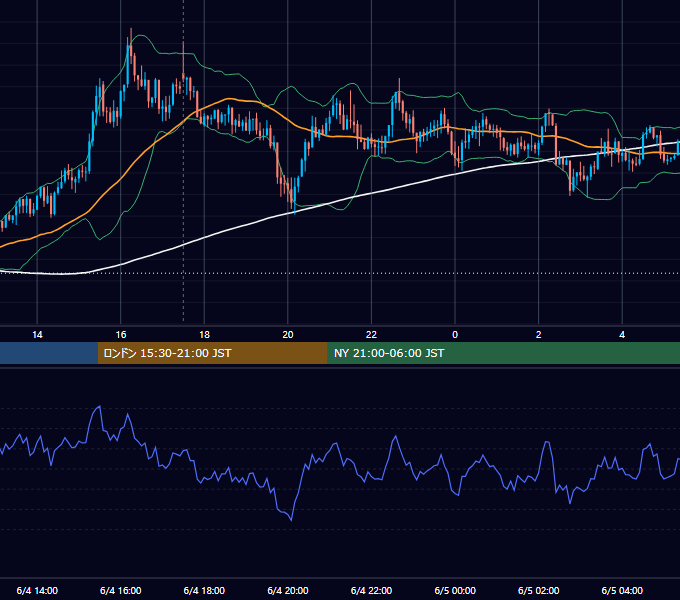Viewport: 680px width, 600px height.
Task: Click the 6/5 02:00 time label
Action: click(x=539, y=590)
